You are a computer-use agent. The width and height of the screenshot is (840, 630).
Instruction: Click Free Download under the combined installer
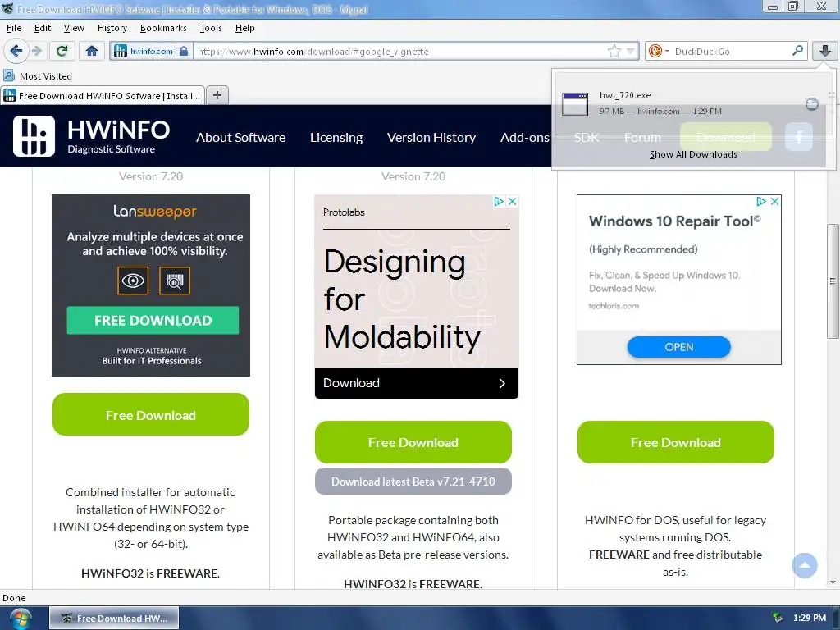coord(151,414)
